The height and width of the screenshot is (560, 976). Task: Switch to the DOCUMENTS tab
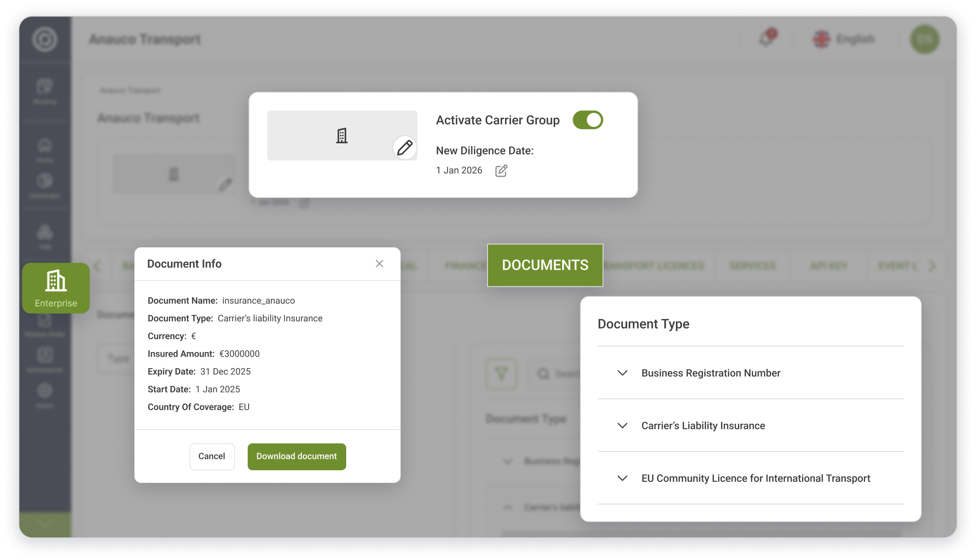[x=545, y=265]
